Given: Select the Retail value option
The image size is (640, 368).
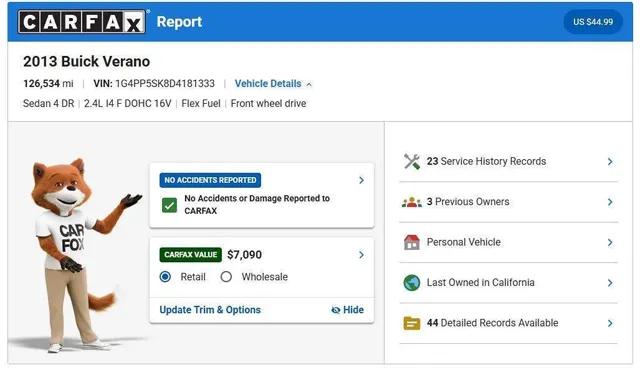Looking at the screenshot, I should point(165,277).
